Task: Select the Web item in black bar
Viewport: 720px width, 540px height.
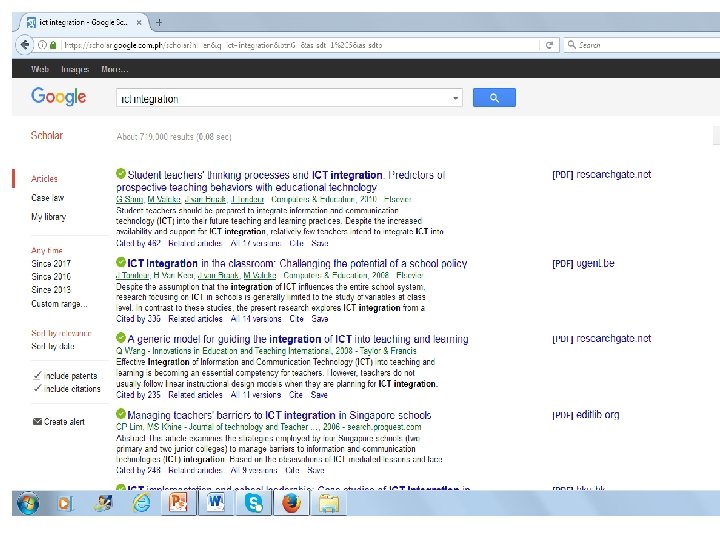Action: click(39, 69)
